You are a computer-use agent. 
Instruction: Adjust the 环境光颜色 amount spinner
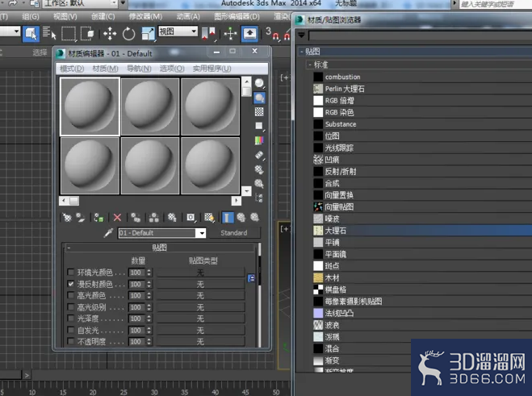click(149, 273)
